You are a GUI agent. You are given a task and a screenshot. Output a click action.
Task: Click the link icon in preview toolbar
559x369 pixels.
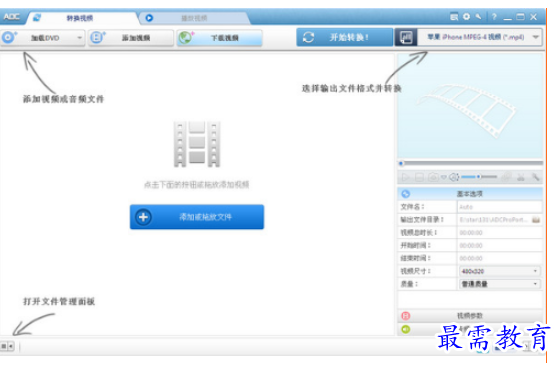506,177
